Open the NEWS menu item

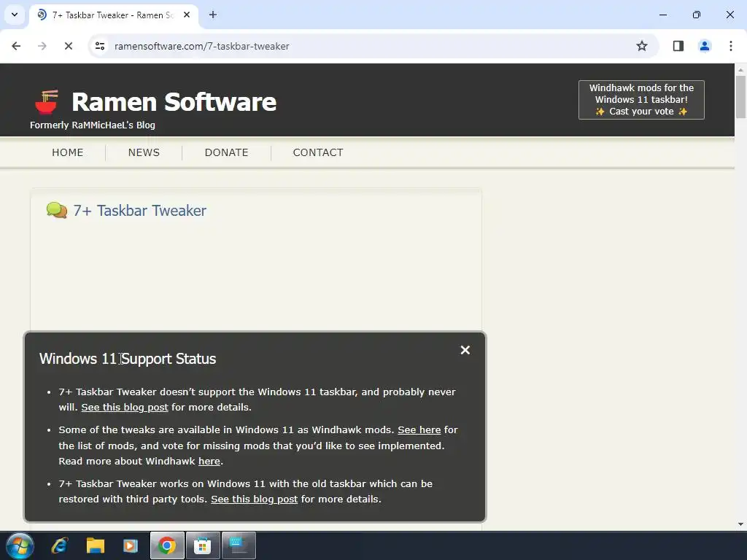[144, 152]
